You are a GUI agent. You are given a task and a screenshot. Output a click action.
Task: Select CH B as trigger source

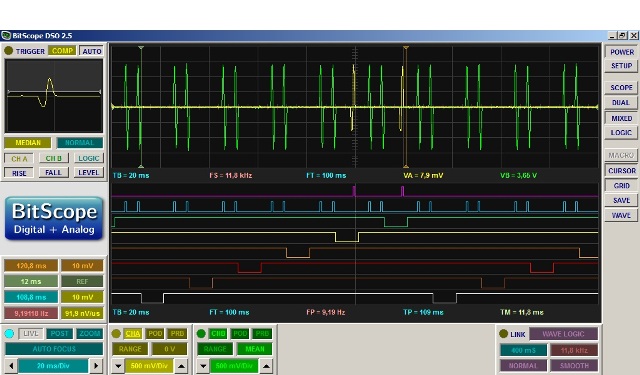click(x=53, y=158)
